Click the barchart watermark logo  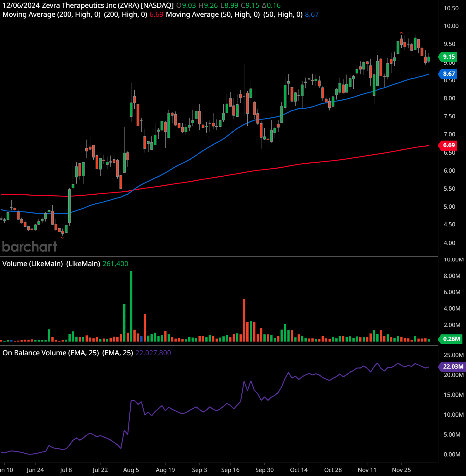(x=29, y=247)
